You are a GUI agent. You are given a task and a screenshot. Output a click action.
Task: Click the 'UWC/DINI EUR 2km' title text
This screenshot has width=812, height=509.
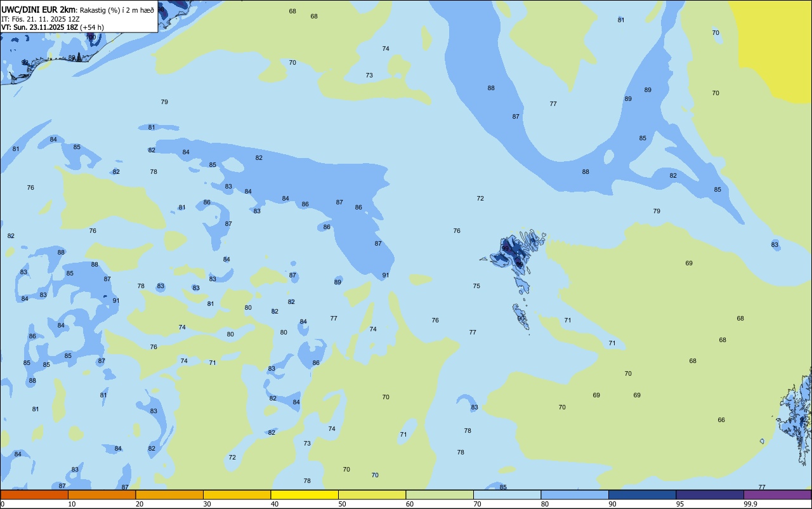tap(39, 10)
